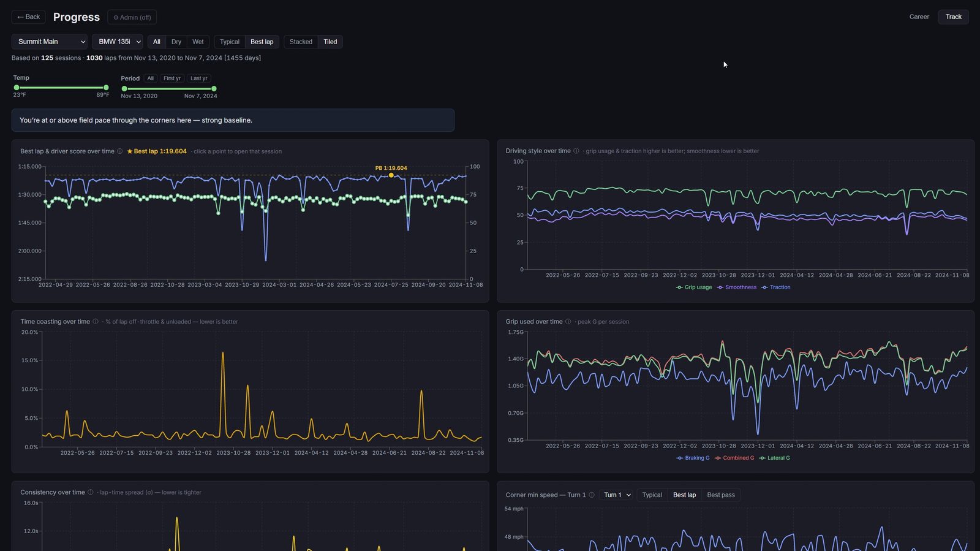
Task: Toggle the Combined G legend series
Action: pos(734,458)
